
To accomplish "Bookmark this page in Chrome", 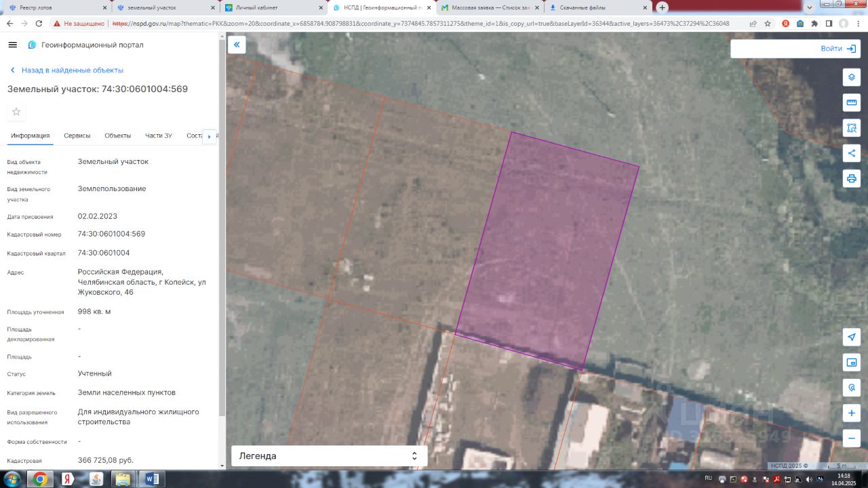I will point(768,23).
